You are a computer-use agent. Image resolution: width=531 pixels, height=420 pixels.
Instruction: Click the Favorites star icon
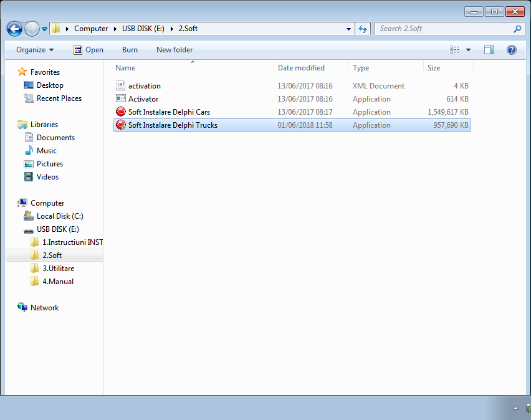[22, 72]
